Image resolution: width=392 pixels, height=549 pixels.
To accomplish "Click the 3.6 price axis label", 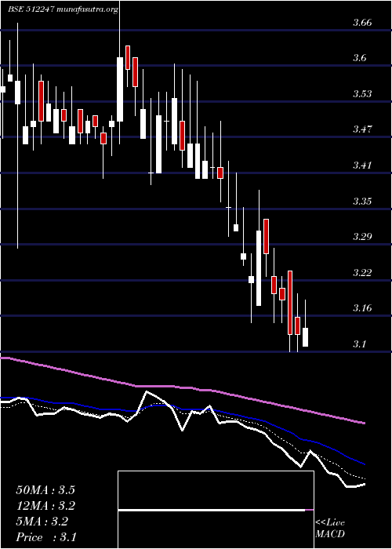I will pos(359,58).
